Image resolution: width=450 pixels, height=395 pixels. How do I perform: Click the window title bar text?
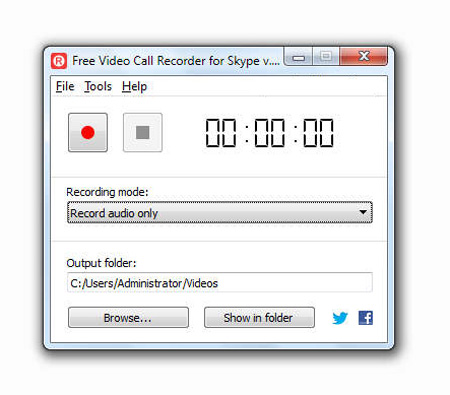point(176,61)
